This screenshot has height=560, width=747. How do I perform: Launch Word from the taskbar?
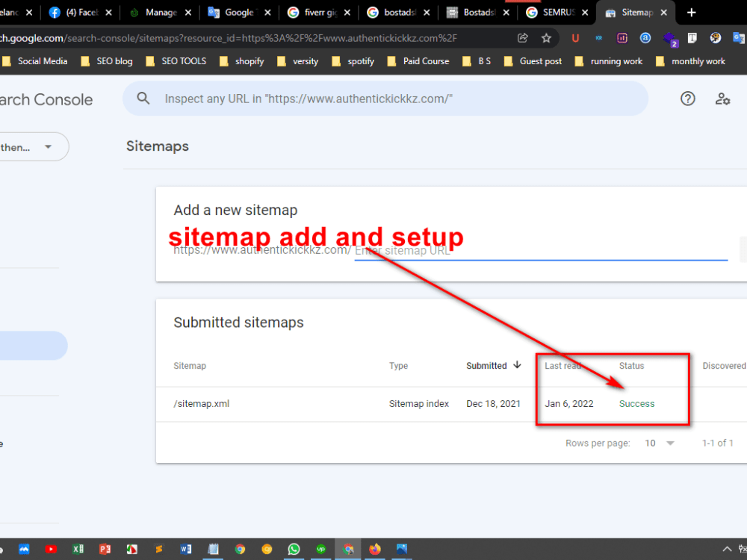coord(186,549)
